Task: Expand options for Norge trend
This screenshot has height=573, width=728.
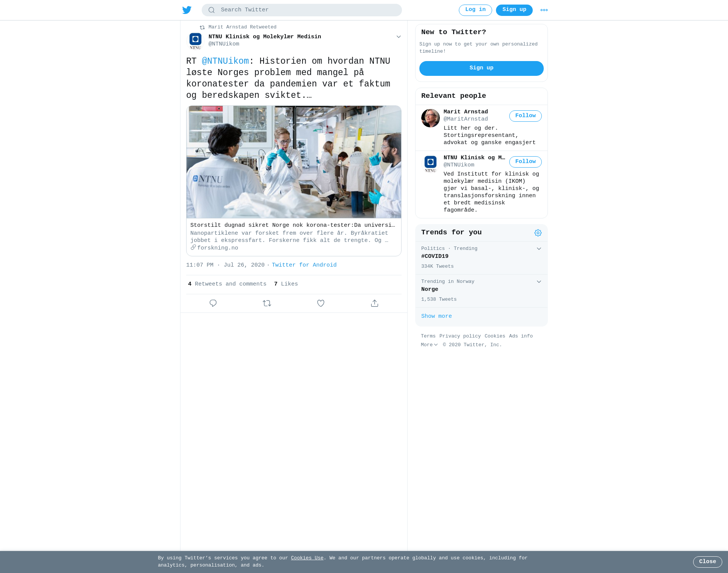Action: click(539, 282)
